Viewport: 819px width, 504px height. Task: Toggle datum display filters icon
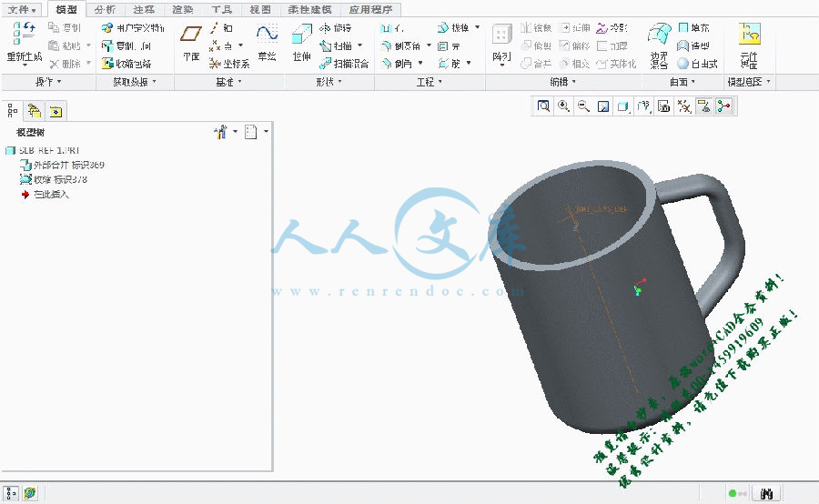tap(683, 106)
